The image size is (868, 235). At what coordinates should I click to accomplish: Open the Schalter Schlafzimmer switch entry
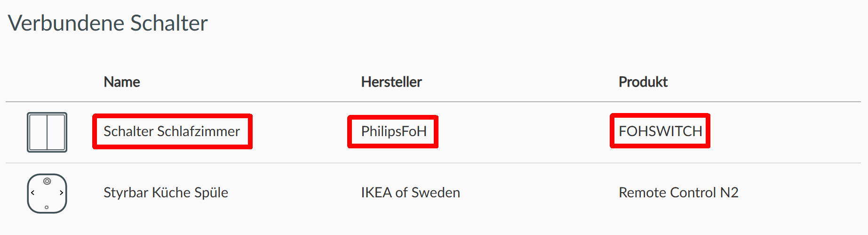[172, 131]
